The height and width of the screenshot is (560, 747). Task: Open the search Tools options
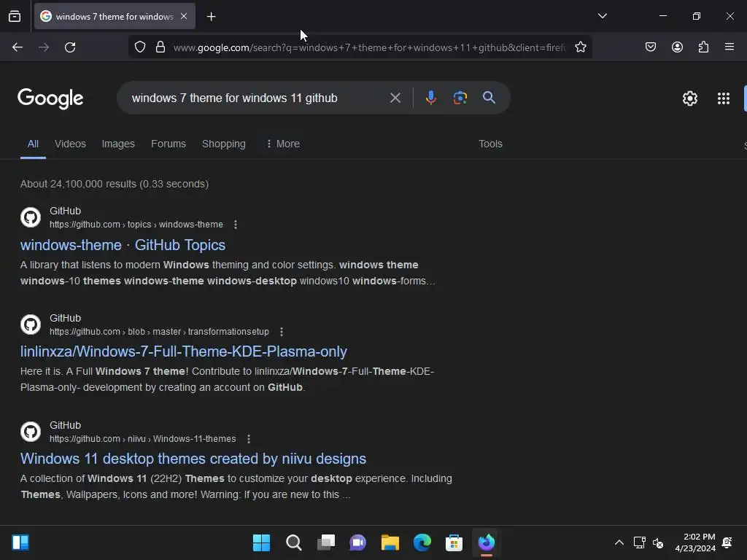(x=490, y=144)
